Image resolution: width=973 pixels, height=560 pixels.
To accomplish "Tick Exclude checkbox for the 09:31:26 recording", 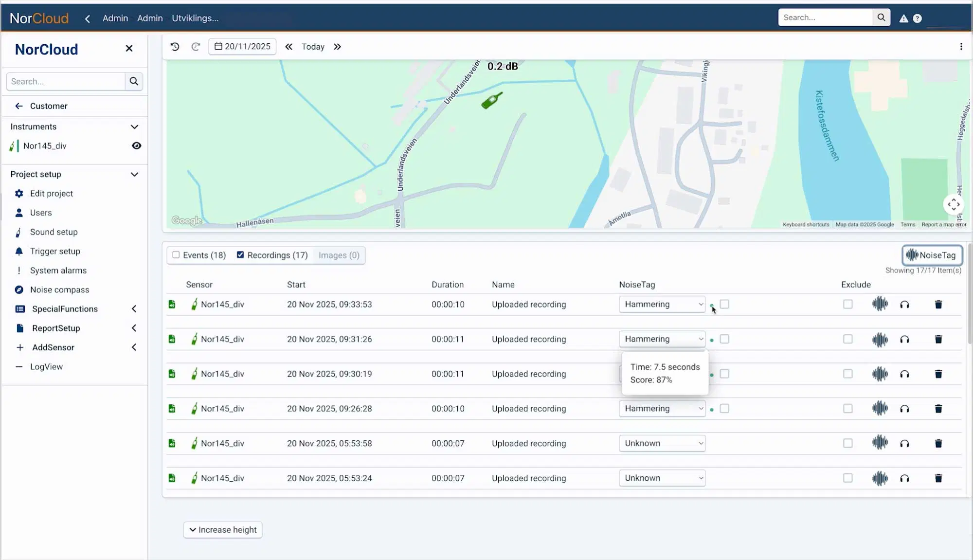I will point(848,339).
